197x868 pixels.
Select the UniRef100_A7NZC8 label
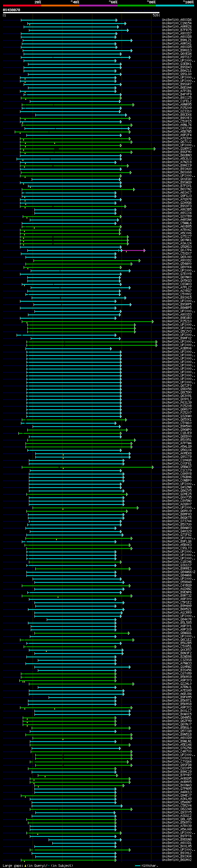coord(177,162)
